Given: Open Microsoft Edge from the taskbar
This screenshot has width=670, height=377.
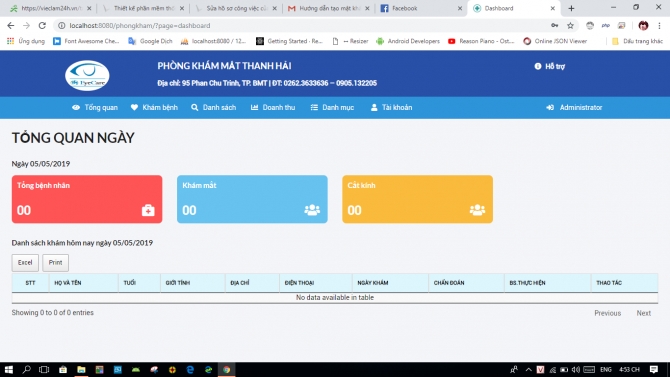Looking at the screenshot, I should point(190,369).
